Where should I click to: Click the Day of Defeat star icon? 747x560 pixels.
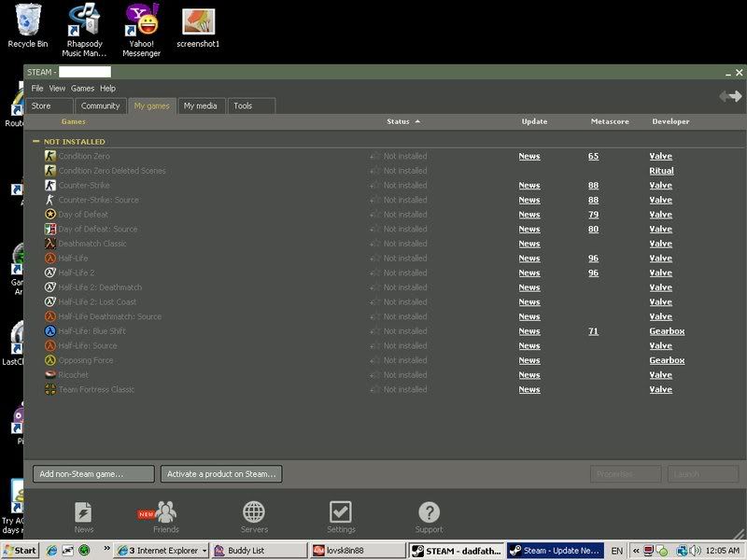pos(50,215)
